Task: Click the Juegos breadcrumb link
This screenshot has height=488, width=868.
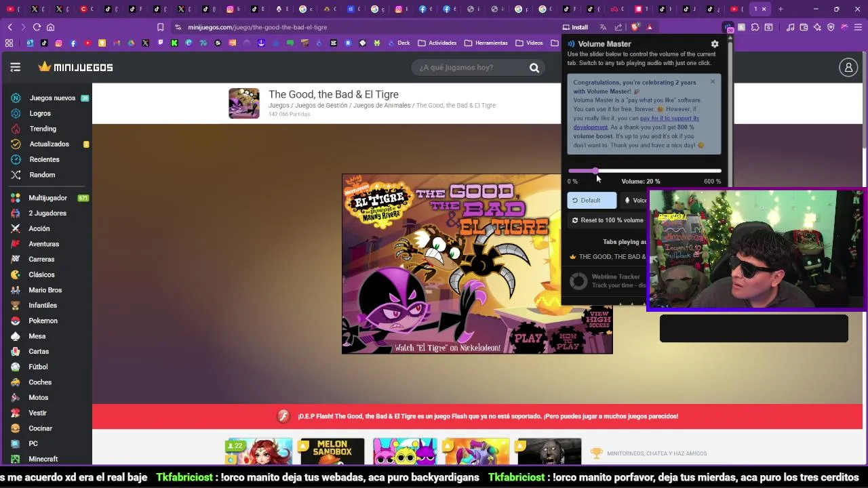Action: (279, 106)
